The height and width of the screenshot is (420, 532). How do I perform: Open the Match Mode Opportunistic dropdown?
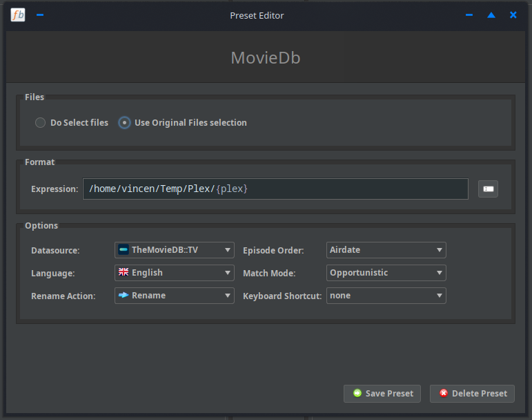coord(386,273)
